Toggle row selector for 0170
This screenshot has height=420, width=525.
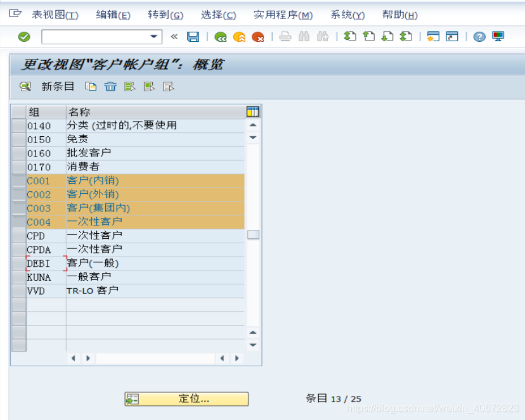(19, 167)
